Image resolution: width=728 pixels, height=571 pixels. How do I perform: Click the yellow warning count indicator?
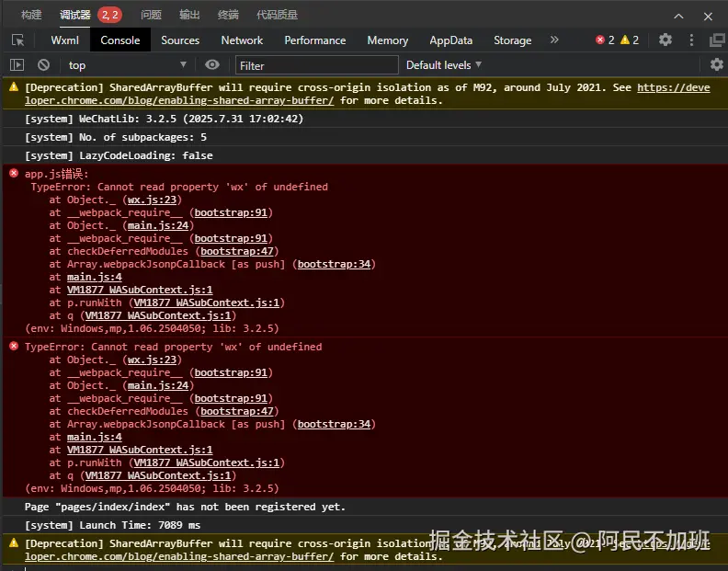630,40
